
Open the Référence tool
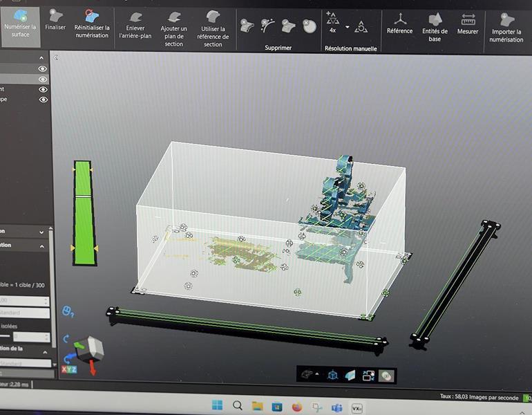(399, 23)
